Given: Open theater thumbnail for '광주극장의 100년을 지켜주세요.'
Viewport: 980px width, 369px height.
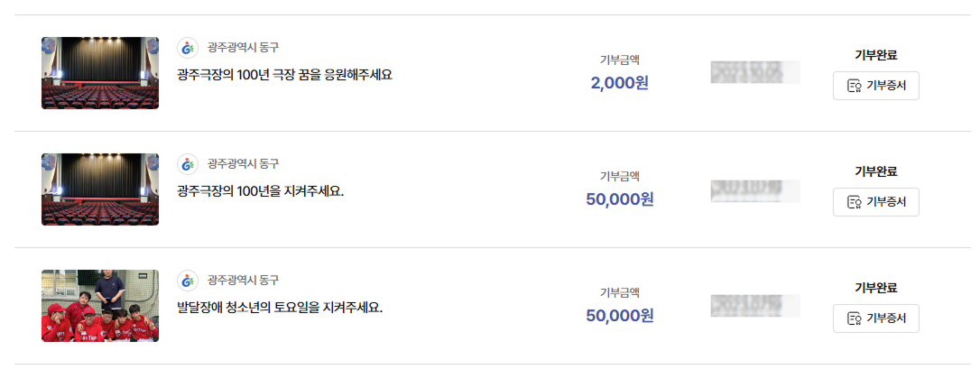Looking at the screenshot, I should tap(100, 189).
